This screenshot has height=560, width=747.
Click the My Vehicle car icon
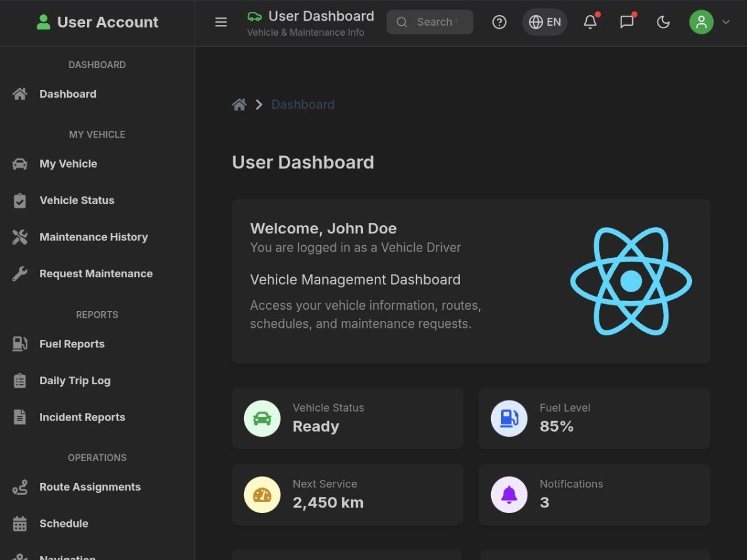19,164
